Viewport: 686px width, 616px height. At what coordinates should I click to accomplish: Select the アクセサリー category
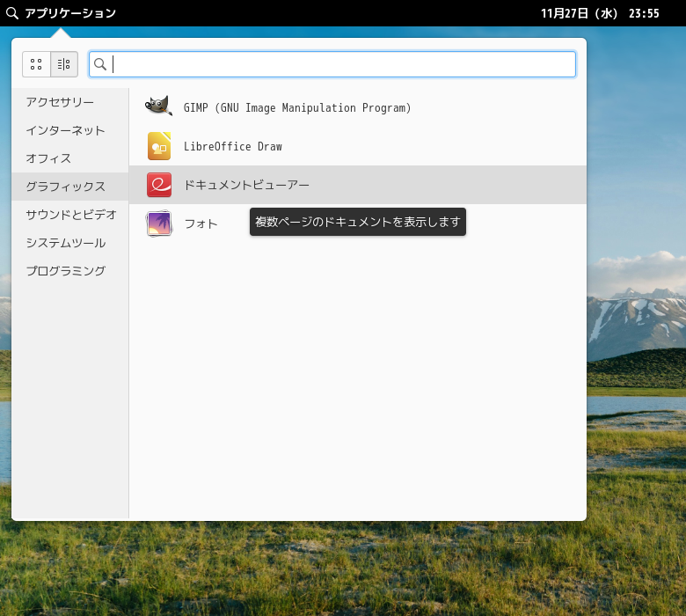(60, 102)
